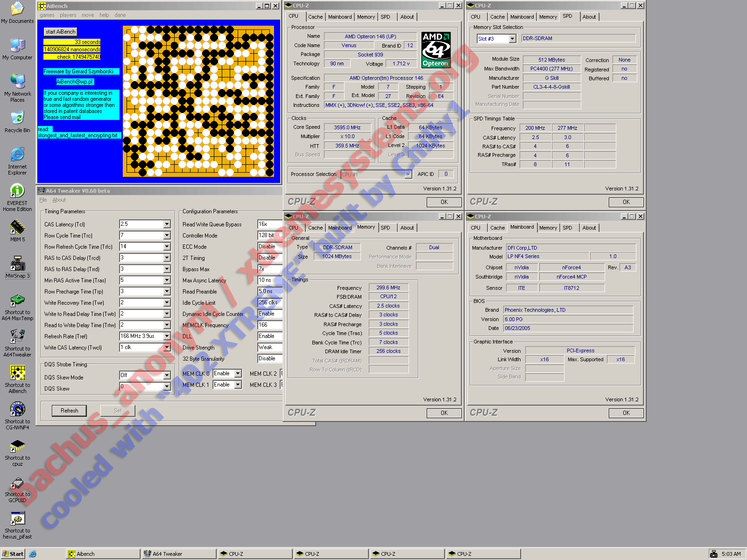Click start AiBench button
Image resolution: width=747 pixels, height=560 pixels.
tap(61, 32)
